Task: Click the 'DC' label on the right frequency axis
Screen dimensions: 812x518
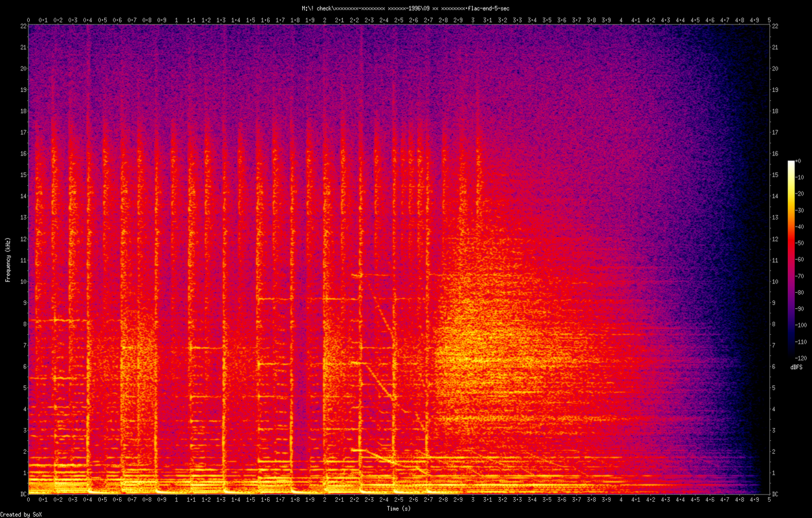Action: pos(775,493)
